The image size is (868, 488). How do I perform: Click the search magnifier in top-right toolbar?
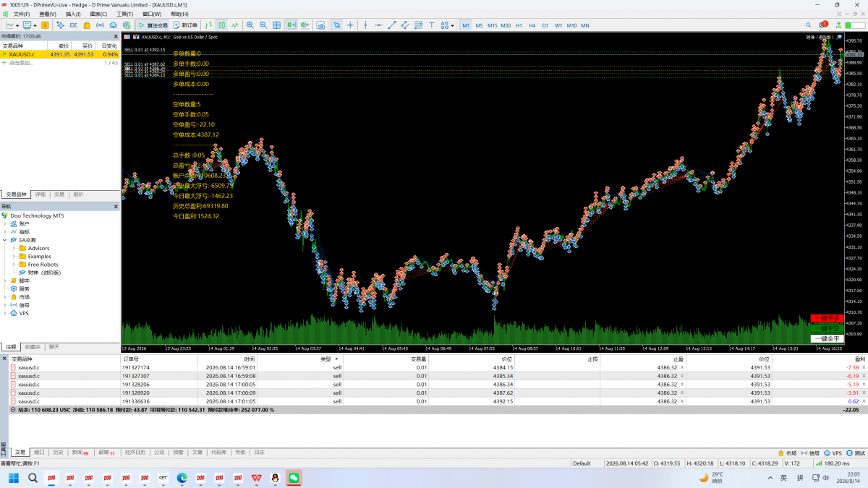tap(809, 25)
